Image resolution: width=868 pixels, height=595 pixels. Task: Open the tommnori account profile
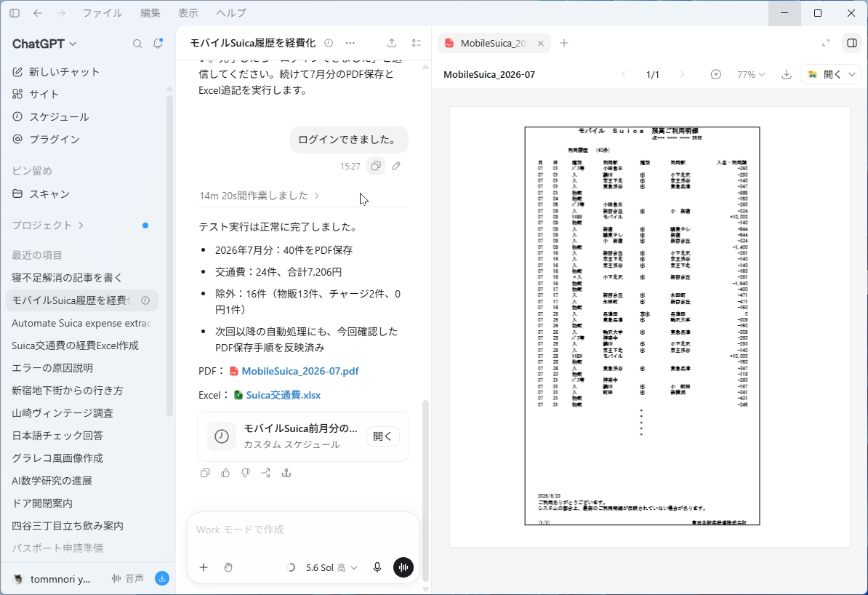coord(52,579)
